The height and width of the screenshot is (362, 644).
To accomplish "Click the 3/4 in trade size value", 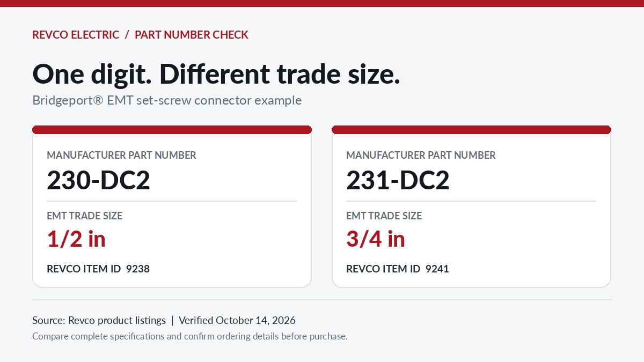I will [376, 239].
